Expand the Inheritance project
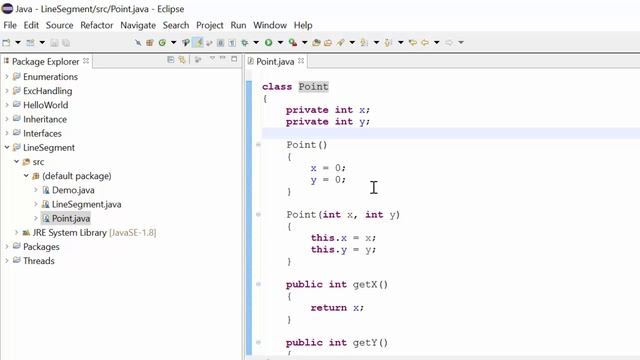The image size is (640, 360). [x=7, y=119]
